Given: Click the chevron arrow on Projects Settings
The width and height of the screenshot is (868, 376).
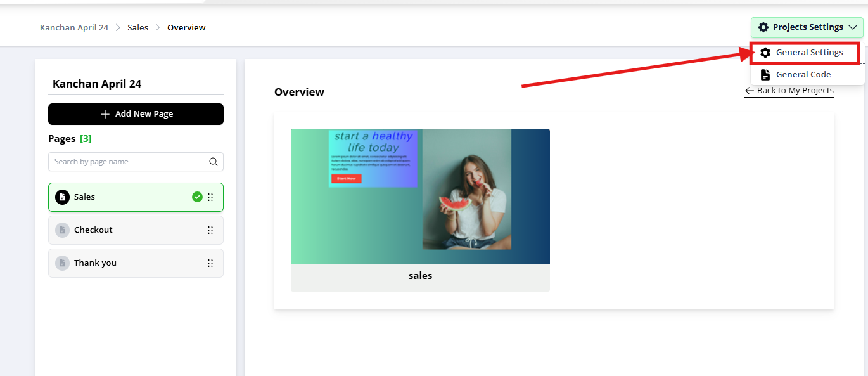Looking at the screenshot, I should (852, 27).
